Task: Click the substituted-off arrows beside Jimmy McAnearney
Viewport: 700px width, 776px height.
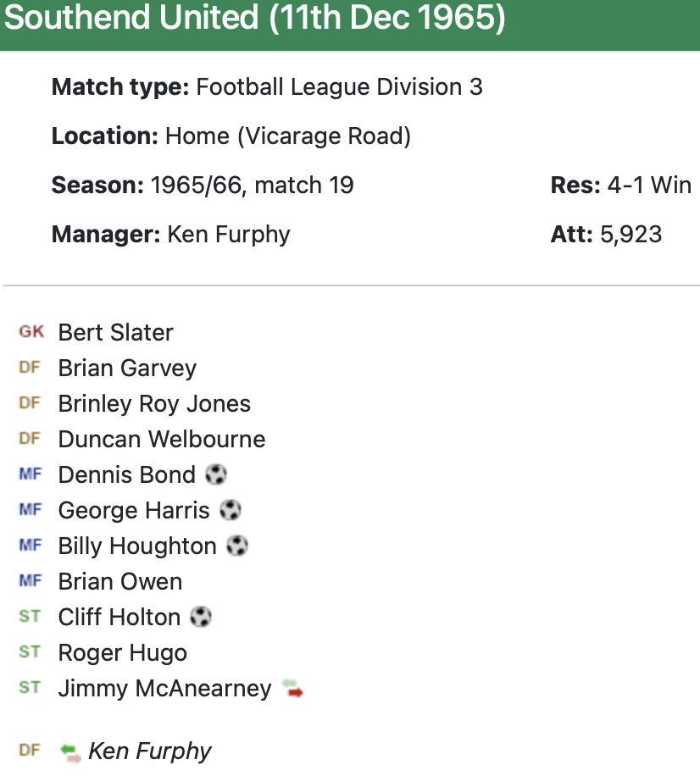Action: 292,688
